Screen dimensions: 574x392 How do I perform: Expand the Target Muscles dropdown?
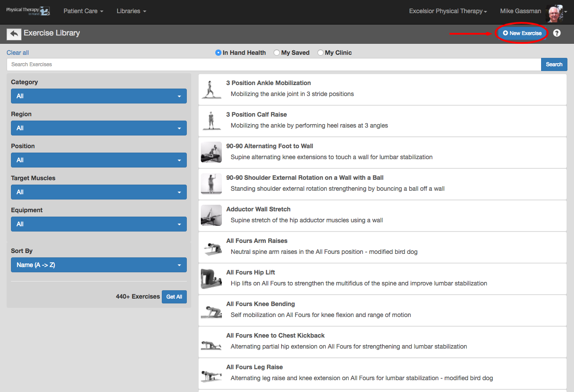click(x=99, y=192)
